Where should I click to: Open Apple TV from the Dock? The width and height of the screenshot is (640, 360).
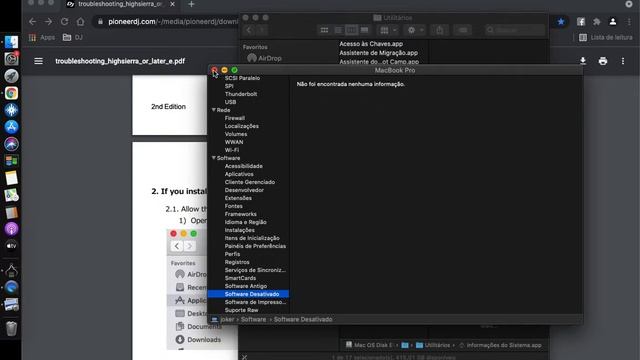point(11,246)
